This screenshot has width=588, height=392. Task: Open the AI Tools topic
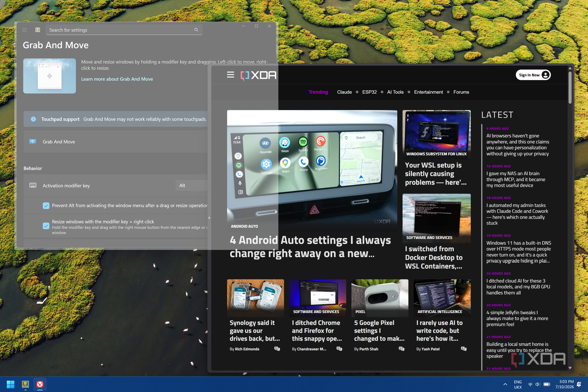tap(395, 92)
